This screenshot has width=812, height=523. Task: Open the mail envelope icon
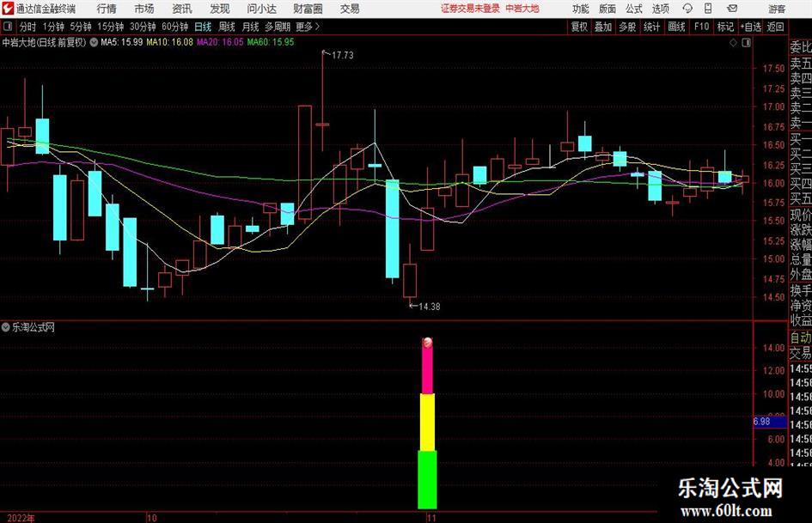click(x=732, y=9)
